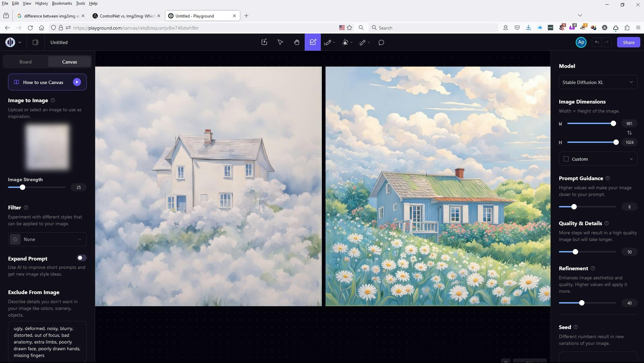Expand the pencil edit tool options arrow
644x363 pixels.
[369, 42]
